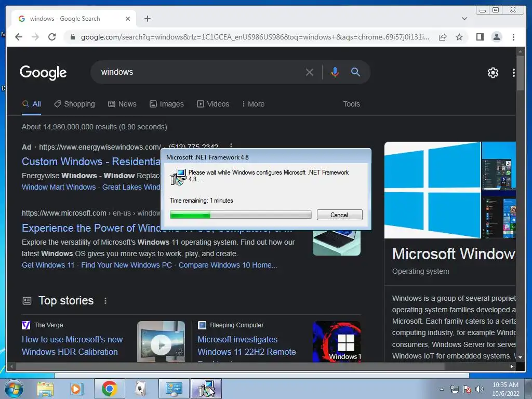Screen dimensions: 532x399
Task: Close the windows - Google Search tab
Action: click(128, 19)
